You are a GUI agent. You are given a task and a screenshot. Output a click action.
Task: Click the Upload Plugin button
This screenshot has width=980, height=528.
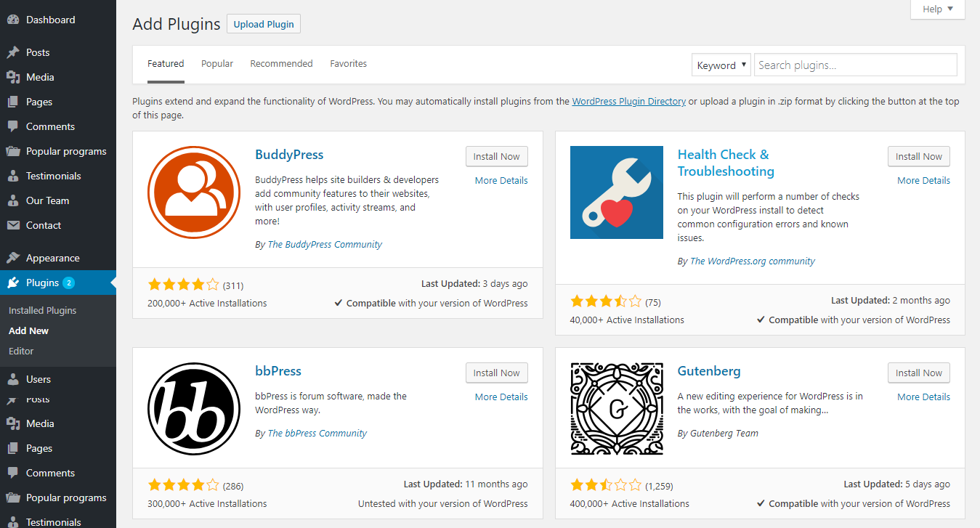pyautogui.click(x=264, y=24)
